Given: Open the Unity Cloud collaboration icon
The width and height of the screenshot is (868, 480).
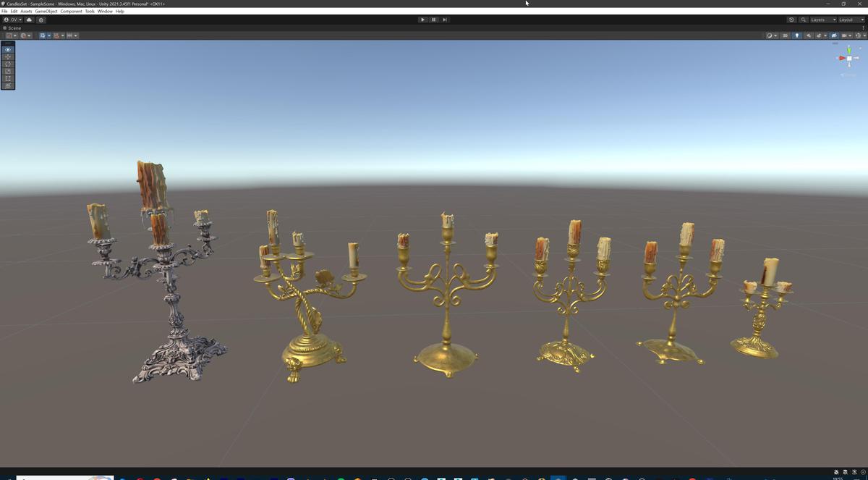Looking at the screenshot, I should pyautogui.click(x=29, y=20).
